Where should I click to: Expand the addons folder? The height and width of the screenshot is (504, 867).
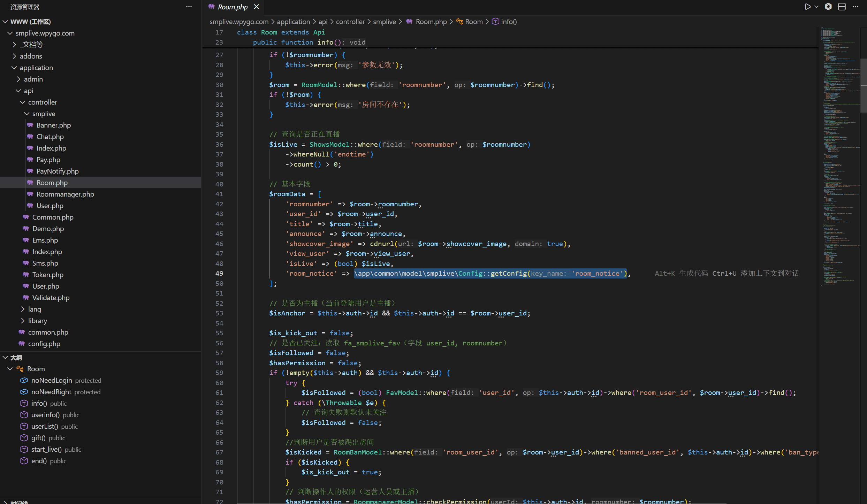31,56
